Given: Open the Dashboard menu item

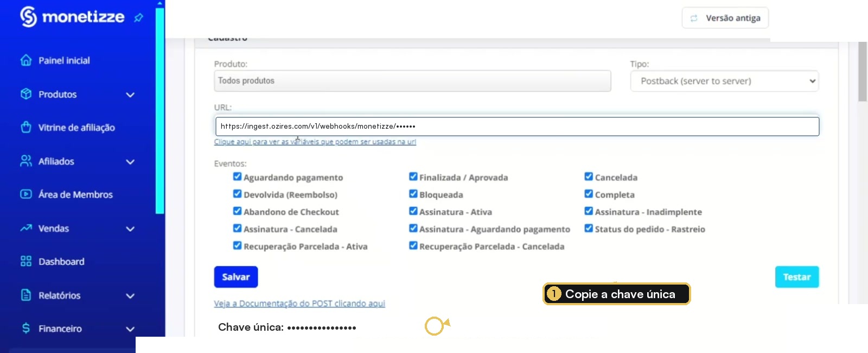Looking at the screenshot, I should [61, 262].
